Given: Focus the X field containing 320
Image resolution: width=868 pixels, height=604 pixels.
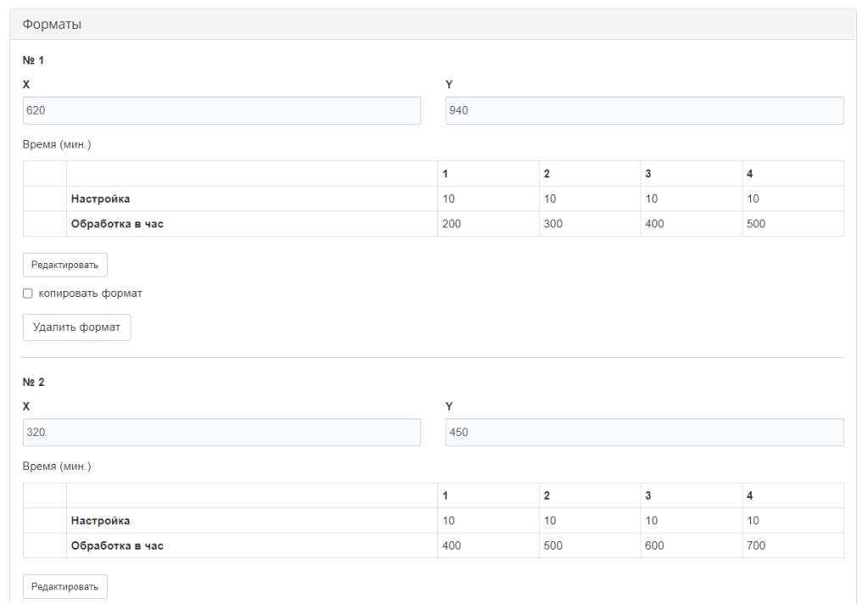Looking at the screenshot, I should (221, 432).
